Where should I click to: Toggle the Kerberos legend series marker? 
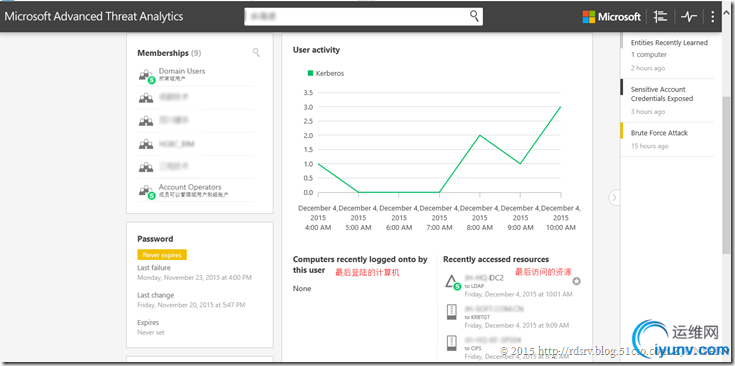click(310, 73)
